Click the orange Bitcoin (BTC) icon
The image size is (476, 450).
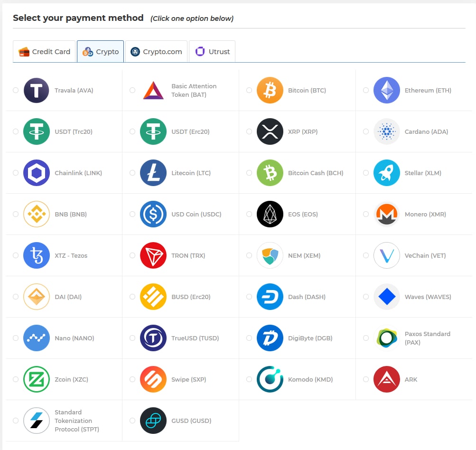point(270,91)
